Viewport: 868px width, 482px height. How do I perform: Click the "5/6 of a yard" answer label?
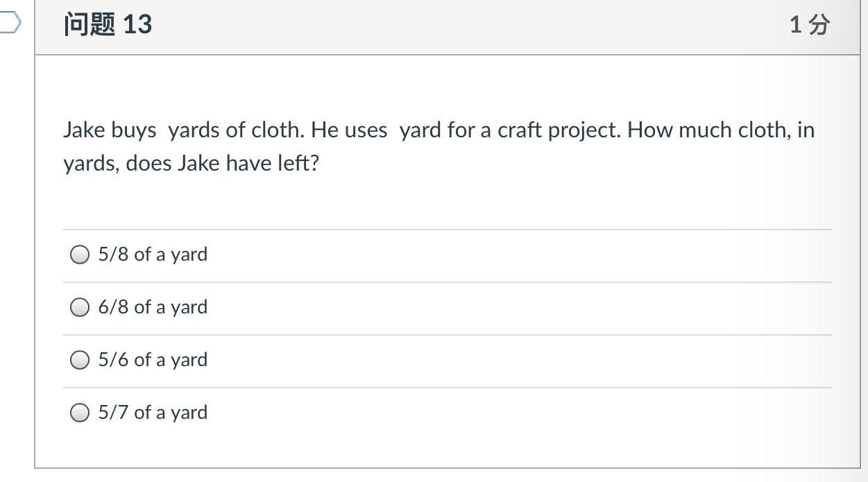[x=153, y=360]
